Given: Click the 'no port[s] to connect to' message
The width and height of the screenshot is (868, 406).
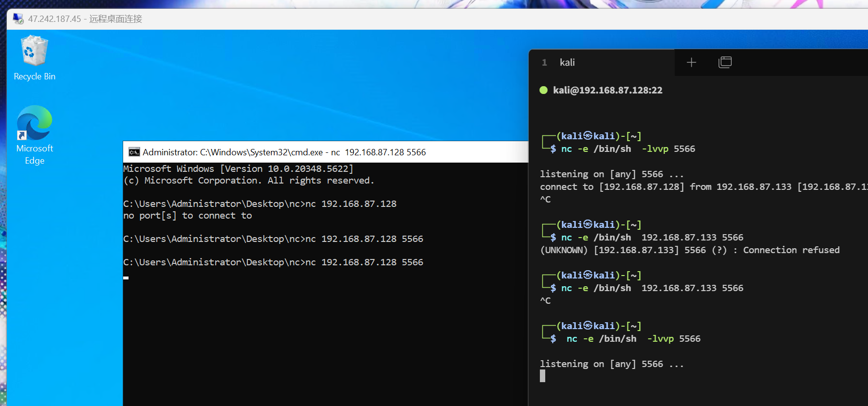Looking at the screenshot, I should tap(187, 216).
